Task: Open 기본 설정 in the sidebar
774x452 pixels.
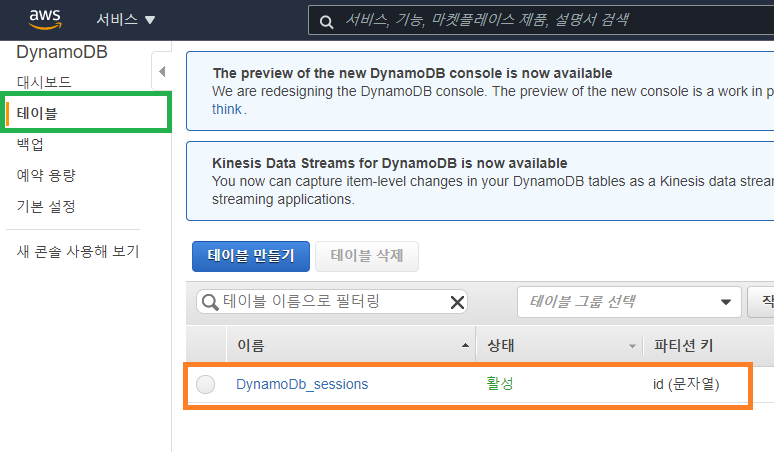Action: [x=46, y=206]
